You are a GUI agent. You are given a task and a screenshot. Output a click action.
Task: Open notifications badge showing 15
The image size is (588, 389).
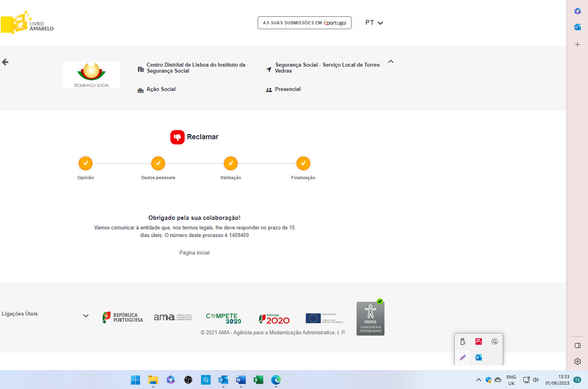point(577,380)
